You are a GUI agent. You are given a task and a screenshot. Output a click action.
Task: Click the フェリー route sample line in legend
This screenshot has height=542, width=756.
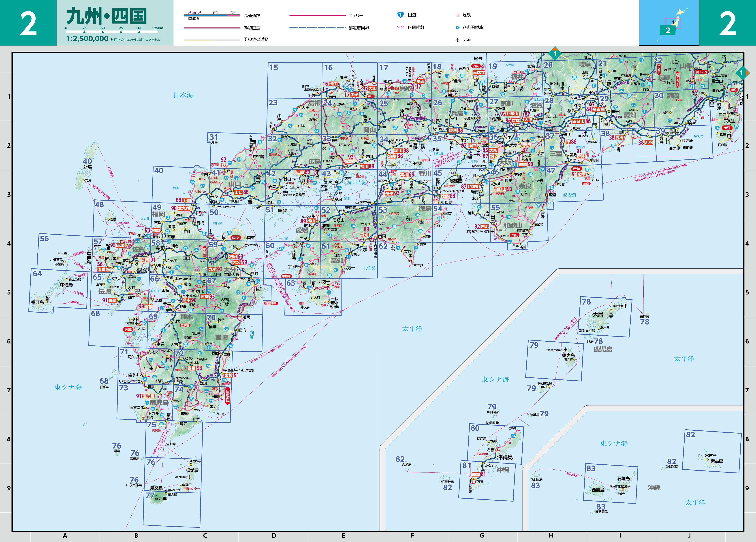click(x=317, y=15)
